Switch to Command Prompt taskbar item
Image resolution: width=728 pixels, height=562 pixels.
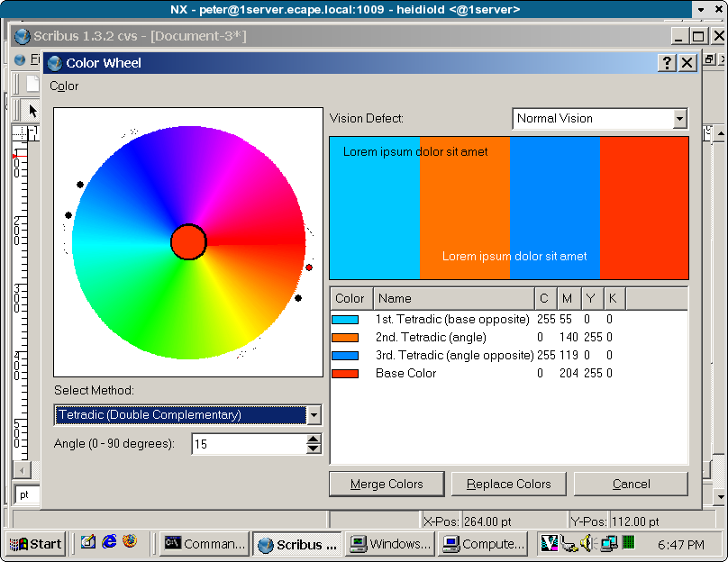tap(205, 544)
